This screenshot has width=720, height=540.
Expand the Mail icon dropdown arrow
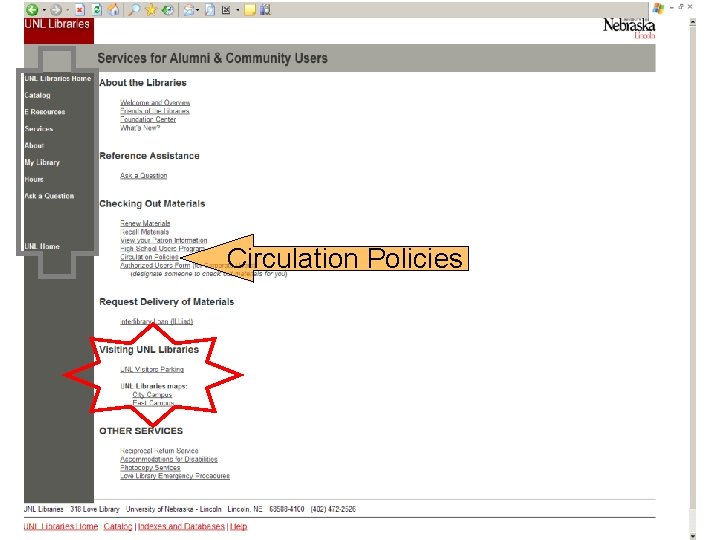[197, 10]
